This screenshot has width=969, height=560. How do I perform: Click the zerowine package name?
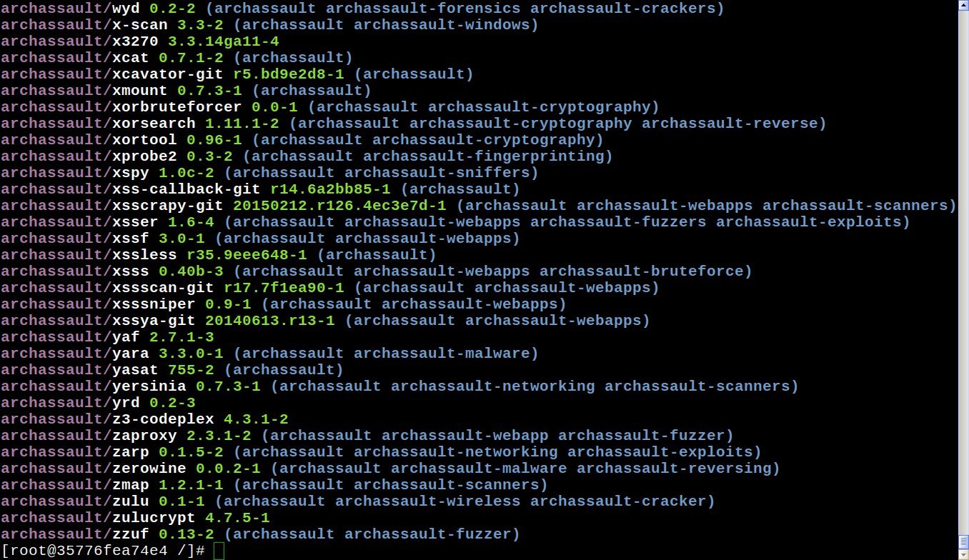149,469
